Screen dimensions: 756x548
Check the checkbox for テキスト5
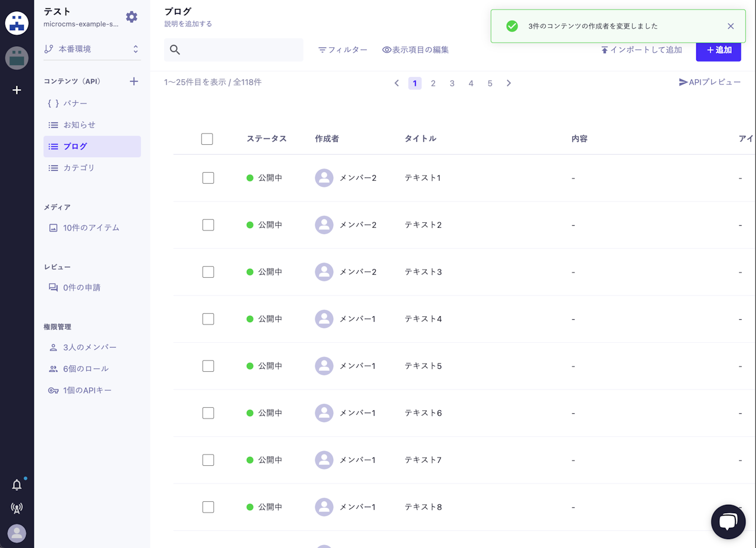(x=208, y=365)
